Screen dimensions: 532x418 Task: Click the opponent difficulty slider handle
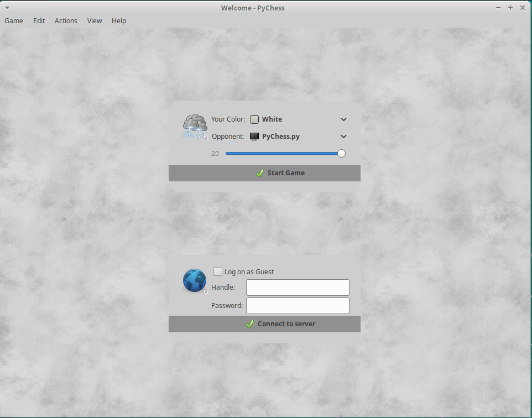click(341, 154)
